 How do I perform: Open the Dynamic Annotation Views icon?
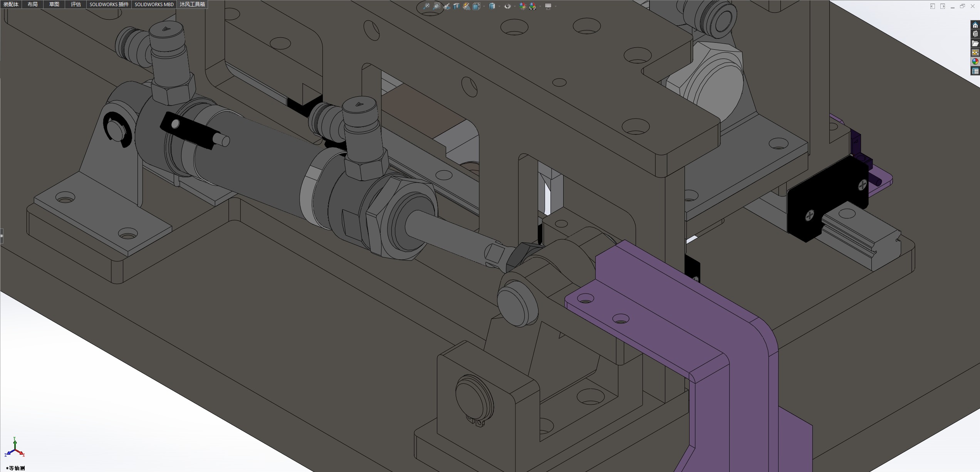(x=467, y=6)
